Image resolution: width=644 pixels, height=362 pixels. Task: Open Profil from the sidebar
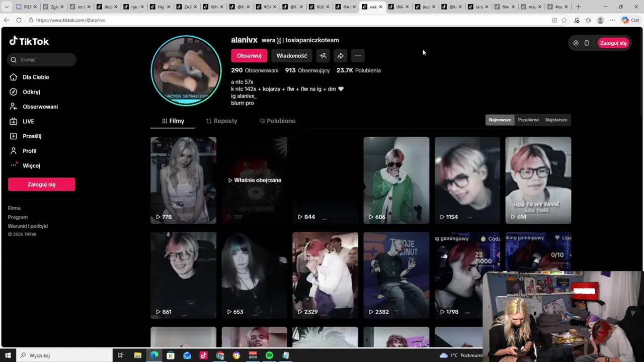click(x=23, y=151)
